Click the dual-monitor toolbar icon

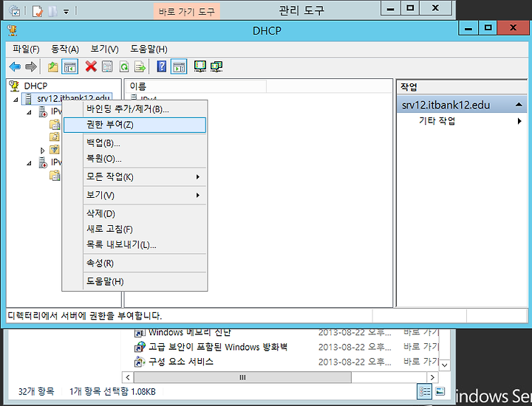coord(216,66)
